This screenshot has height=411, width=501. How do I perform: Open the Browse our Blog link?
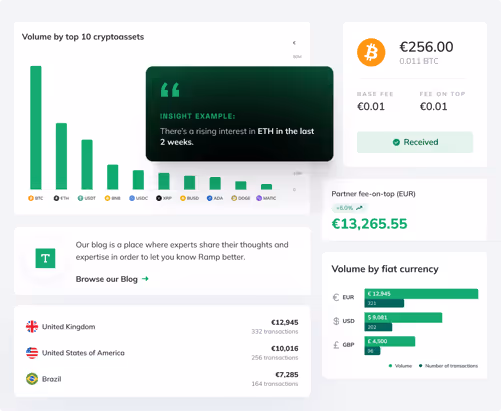pos(112,279)
